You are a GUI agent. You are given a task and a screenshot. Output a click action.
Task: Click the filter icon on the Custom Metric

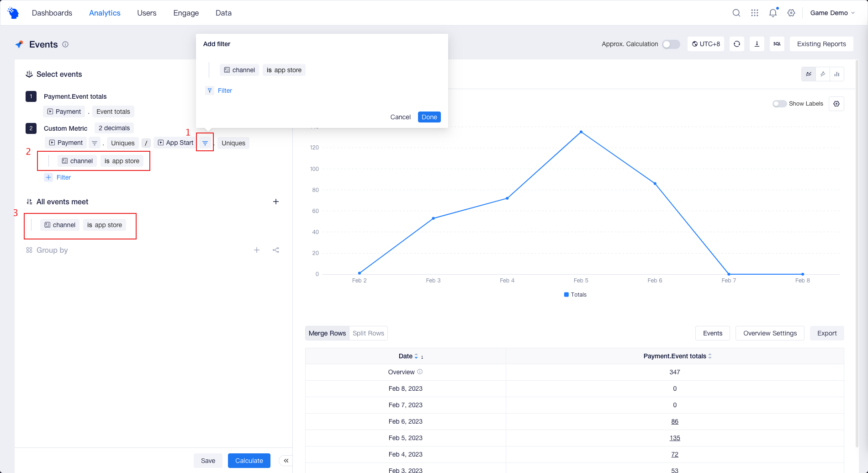tap(205, 143)
